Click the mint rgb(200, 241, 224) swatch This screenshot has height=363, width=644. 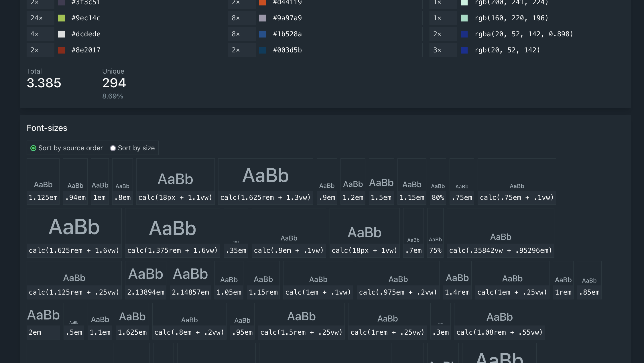[x=464, y=2]
